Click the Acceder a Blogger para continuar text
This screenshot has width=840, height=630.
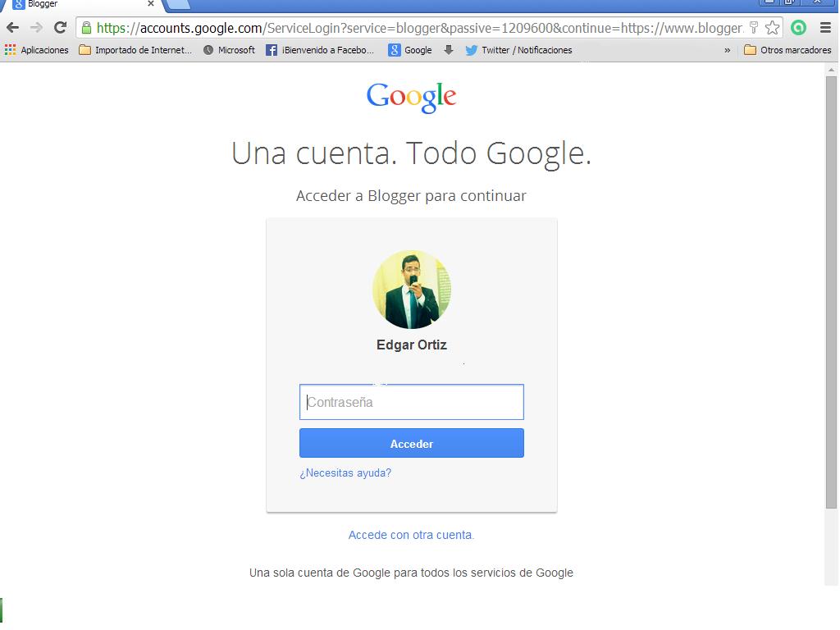[412, 196]
